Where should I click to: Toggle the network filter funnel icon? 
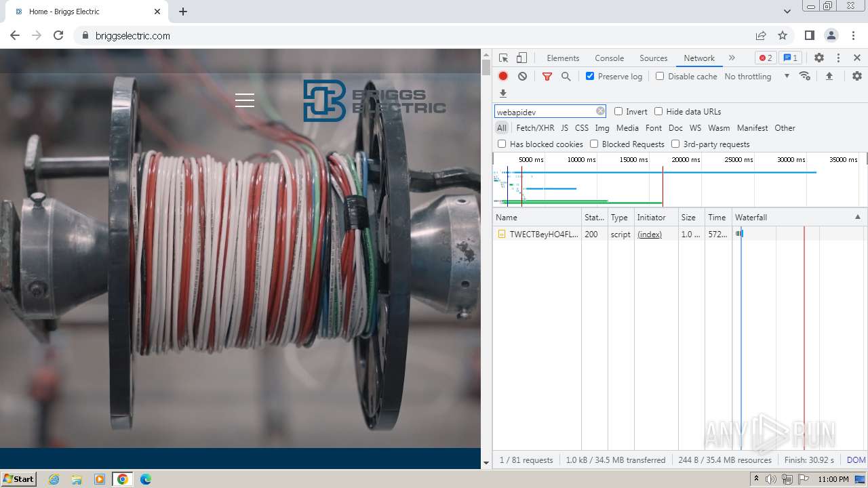pyautogui.click(x=547, y=77)
